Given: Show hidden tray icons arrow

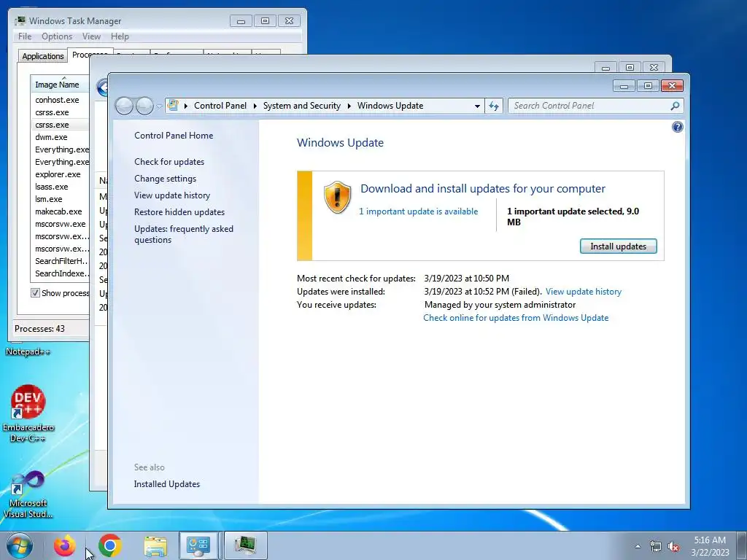Looking at the screenshot, I should click(638, 546).
